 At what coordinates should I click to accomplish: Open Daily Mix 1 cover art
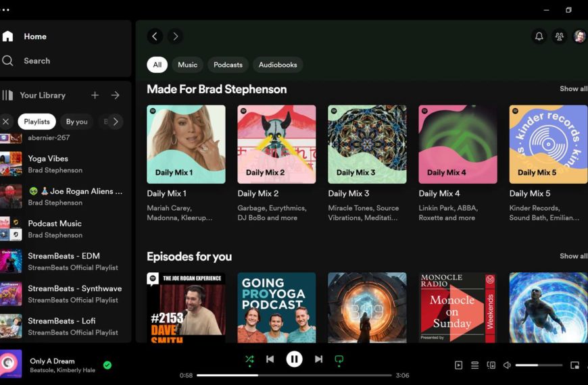pyautogui.click(x=186, y=145)
